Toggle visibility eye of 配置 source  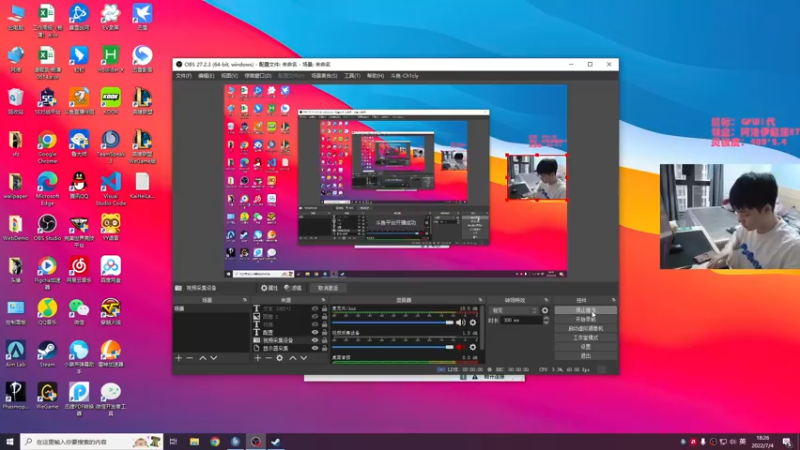315,332
